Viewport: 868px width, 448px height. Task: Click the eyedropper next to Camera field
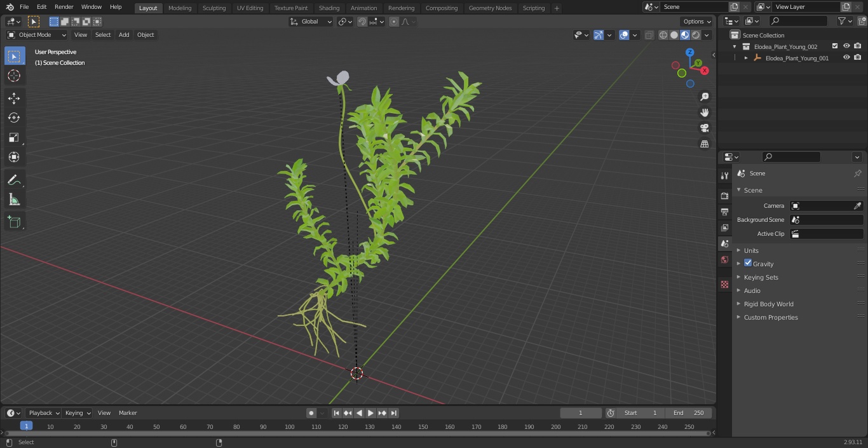coord(857,206)
